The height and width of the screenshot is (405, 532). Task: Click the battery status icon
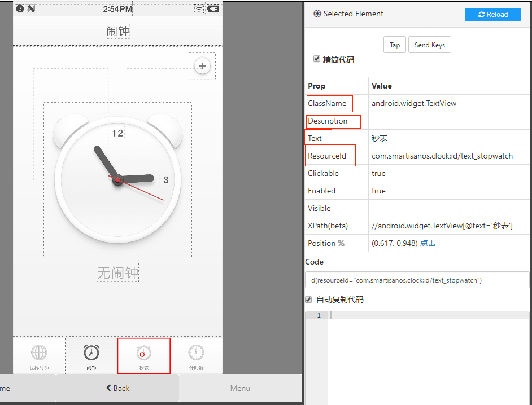pos(213,8)
